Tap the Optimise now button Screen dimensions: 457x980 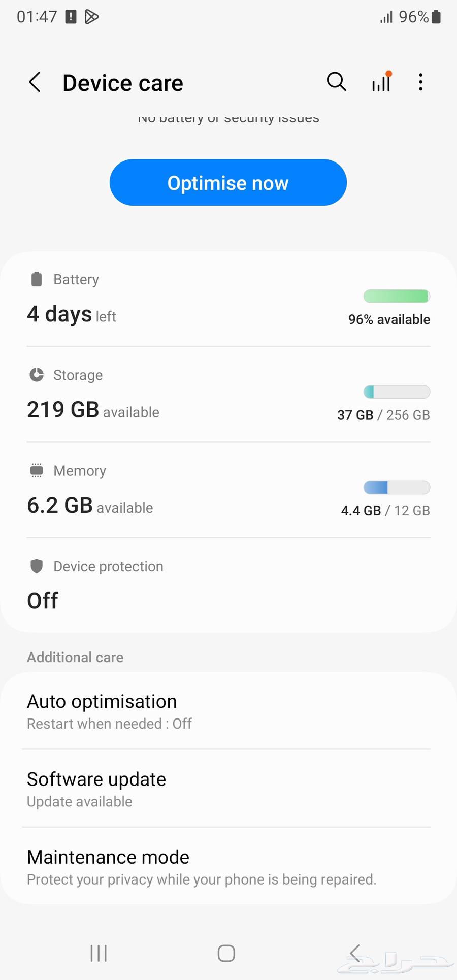[228, 183]
